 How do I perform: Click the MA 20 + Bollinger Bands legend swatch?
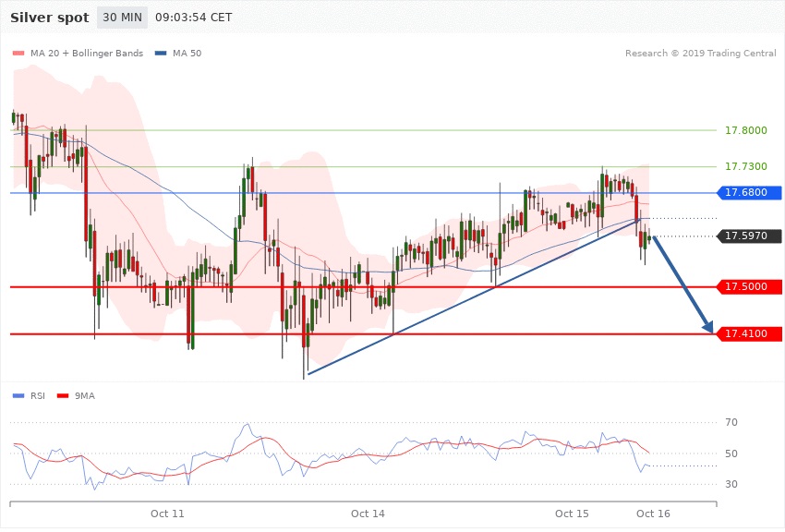[18, 54]
